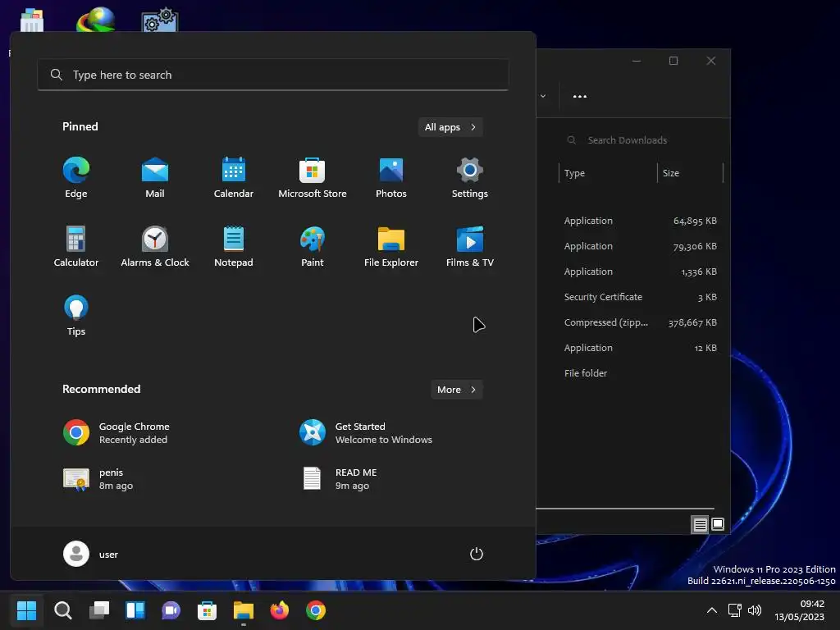Open Notepad from Start menu
This screenshot has width=840, height=630.
coord(234,247)
